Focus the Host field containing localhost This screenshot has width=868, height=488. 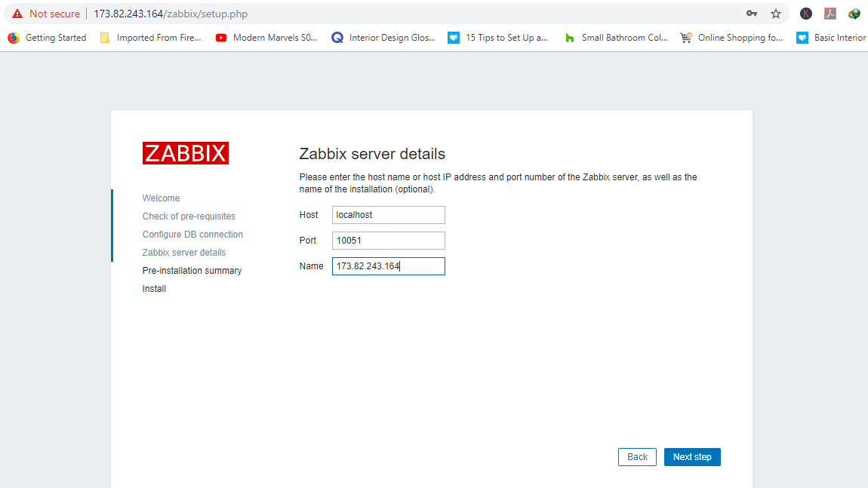coord(389,215)
